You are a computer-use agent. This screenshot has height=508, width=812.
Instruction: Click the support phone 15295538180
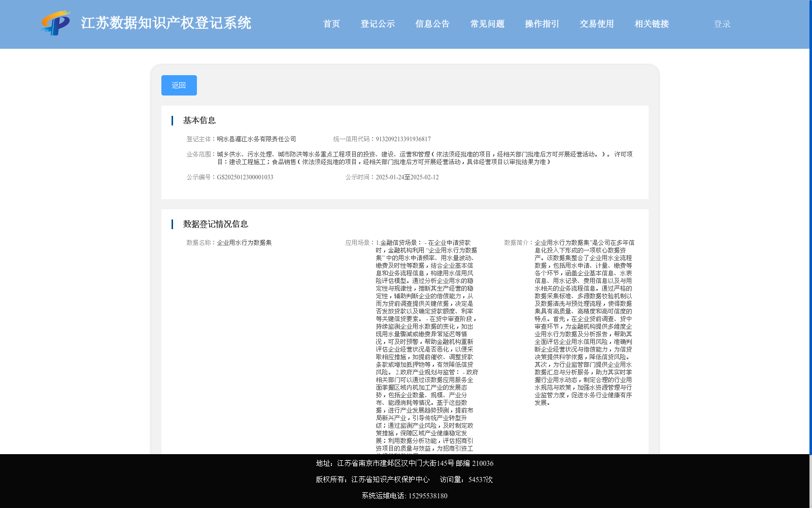(428, 496)
